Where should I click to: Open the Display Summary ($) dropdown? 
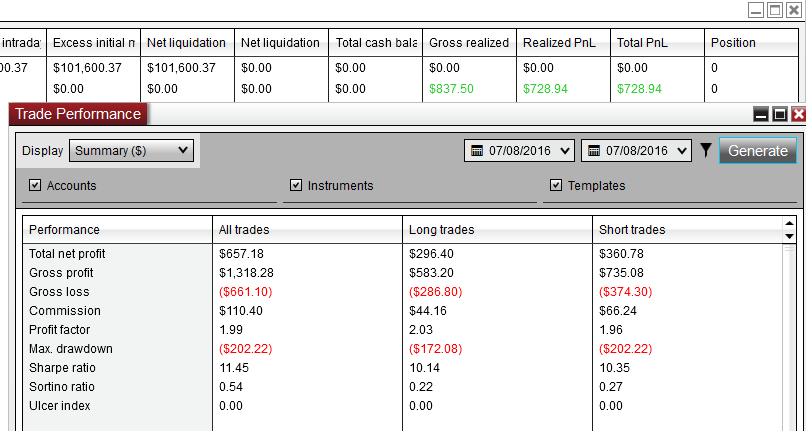(x=131, y=151)
